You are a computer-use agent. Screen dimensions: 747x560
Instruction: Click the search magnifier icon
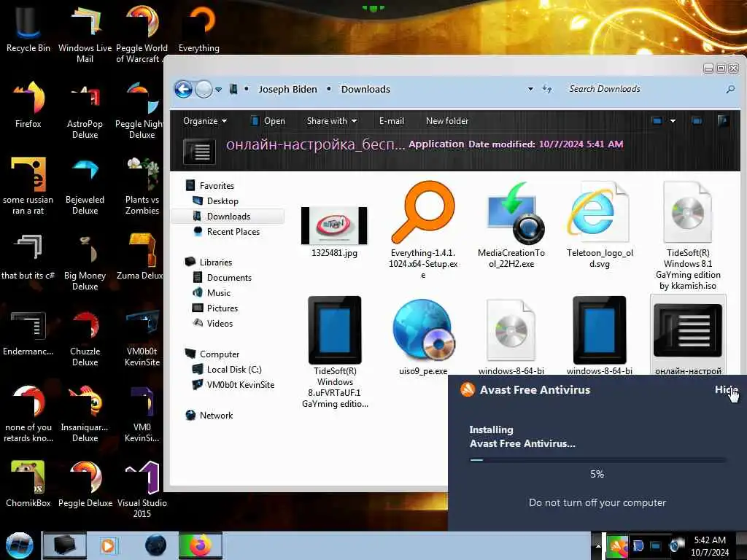730,89
